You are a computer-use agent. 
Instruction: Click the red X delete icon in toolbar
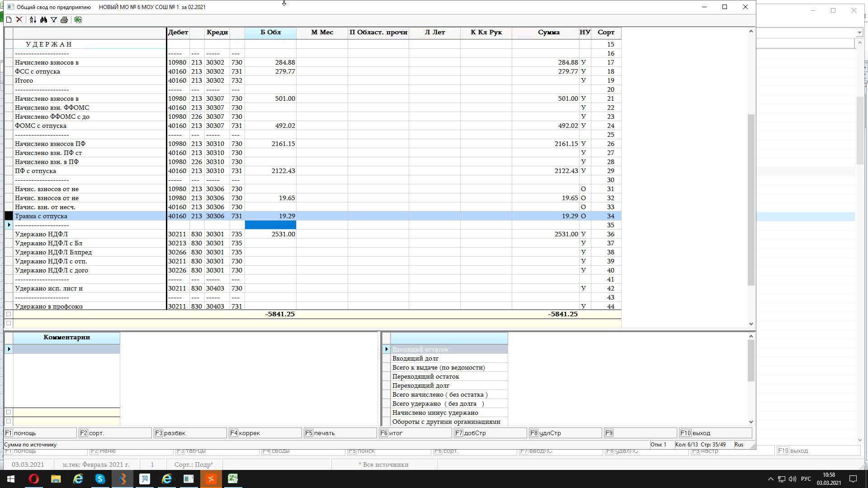(19, 20)
